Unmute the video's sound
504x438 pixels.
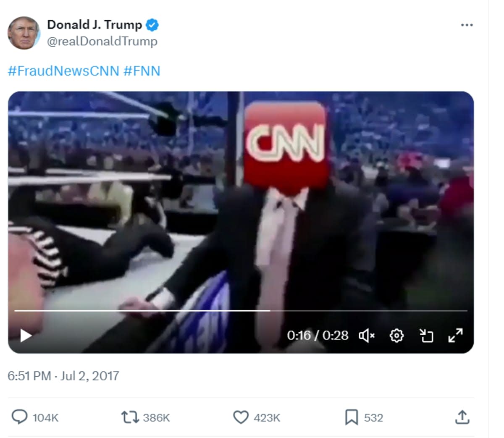(366, 336)
